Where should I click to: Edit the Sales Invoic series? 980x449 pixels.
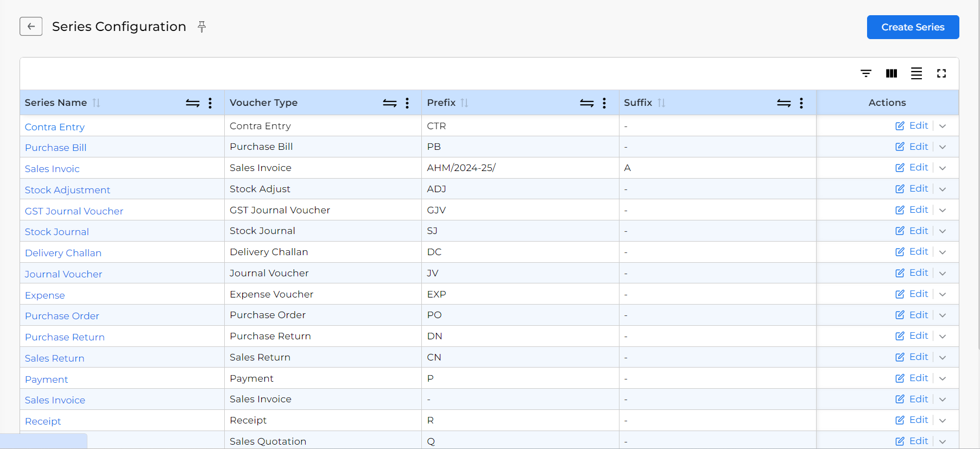coord(912,167)
